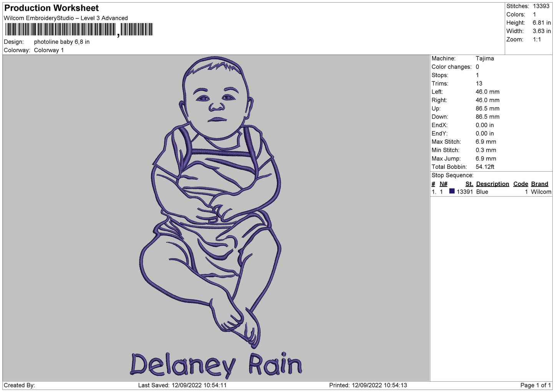Click the Code column header
Screen dimensions: 555x392
(521, 184)
